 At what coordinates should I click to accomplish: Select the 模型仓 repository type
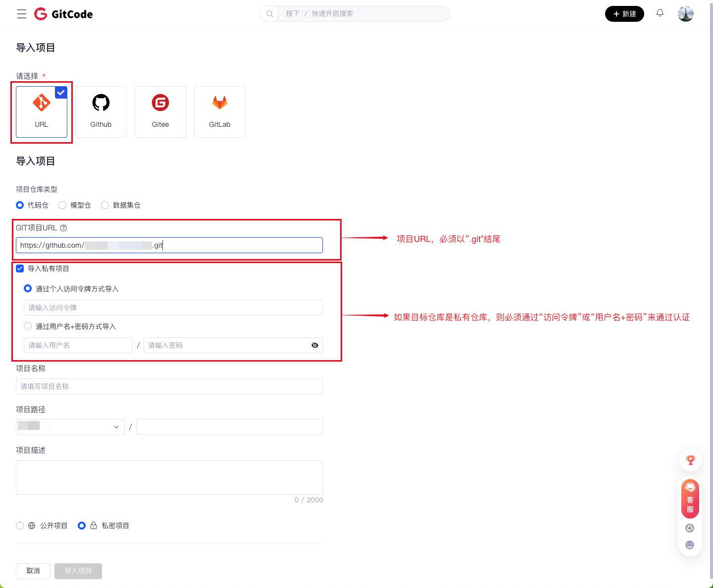pyautogui.click(x=62, y=205)
